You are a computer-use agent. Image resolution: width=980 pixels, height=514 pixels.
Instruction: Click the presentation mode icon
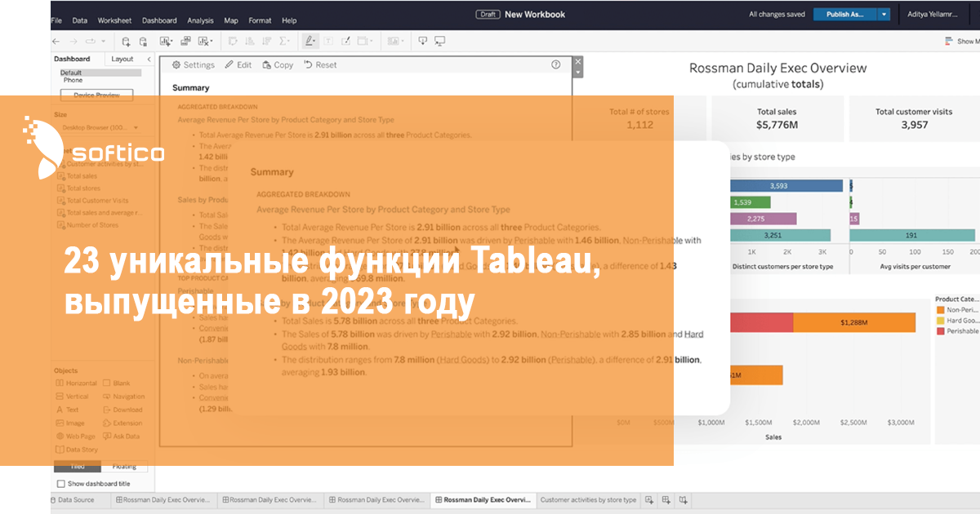440,41
